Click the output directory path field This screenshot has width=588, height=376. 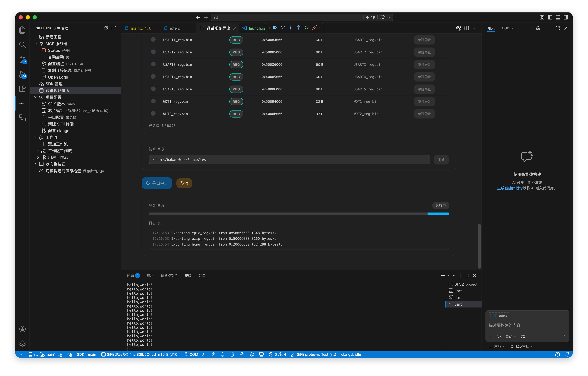[x=289, y=160]
